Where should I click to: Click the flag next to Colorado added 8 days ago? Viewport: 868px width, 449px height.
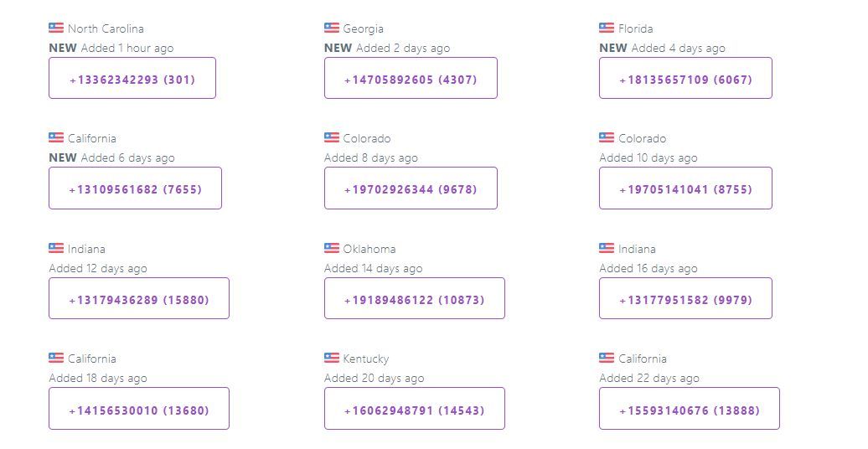tap(332, 137)
